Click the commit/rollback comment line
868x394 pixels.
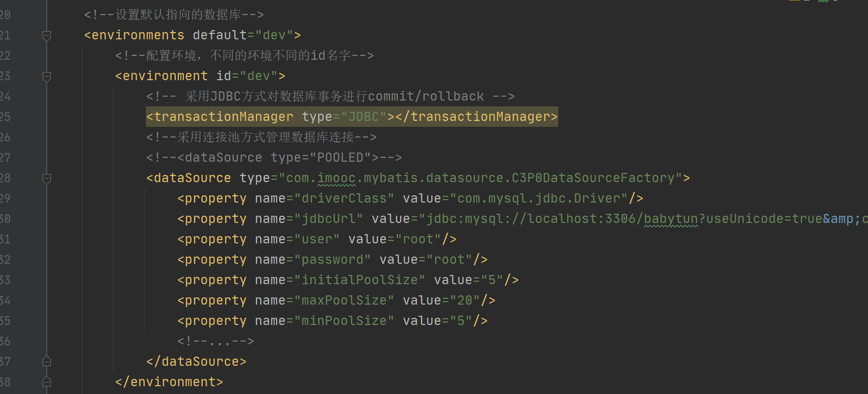tap(330, 96)
